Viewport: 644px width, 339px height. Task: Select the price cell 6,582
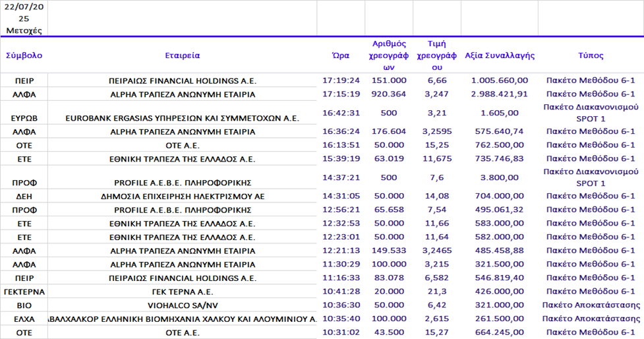tap(437, 278)
